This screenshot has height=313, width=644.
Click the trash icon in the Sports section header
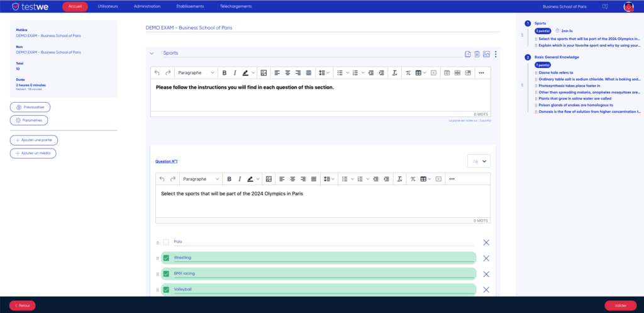[477, 54]
